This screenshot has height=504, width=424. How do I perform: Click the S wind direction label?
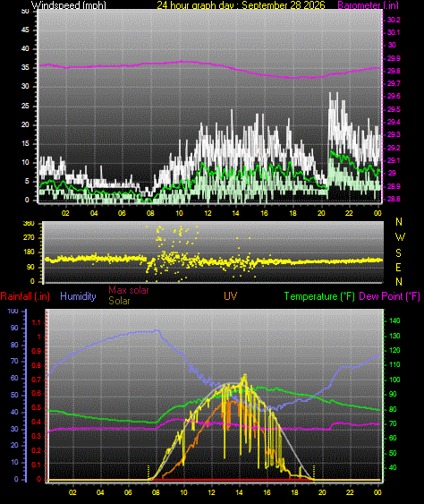pyautogui.click(x=398, y=253)
